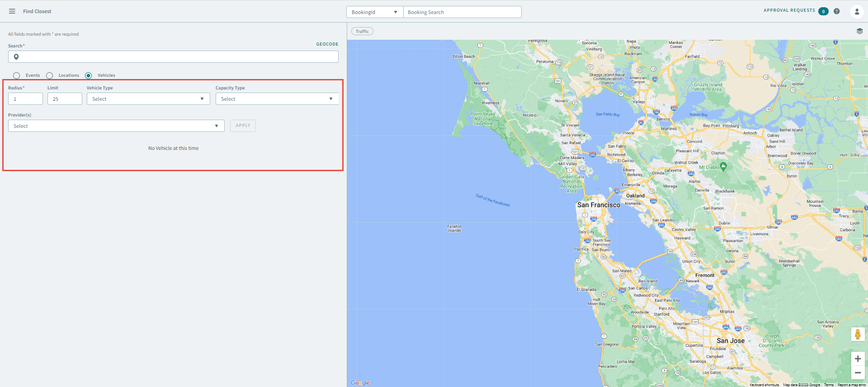The image size is (868, 387).
Task: Select the Vehicles radio button
Action: pos(89,75)
